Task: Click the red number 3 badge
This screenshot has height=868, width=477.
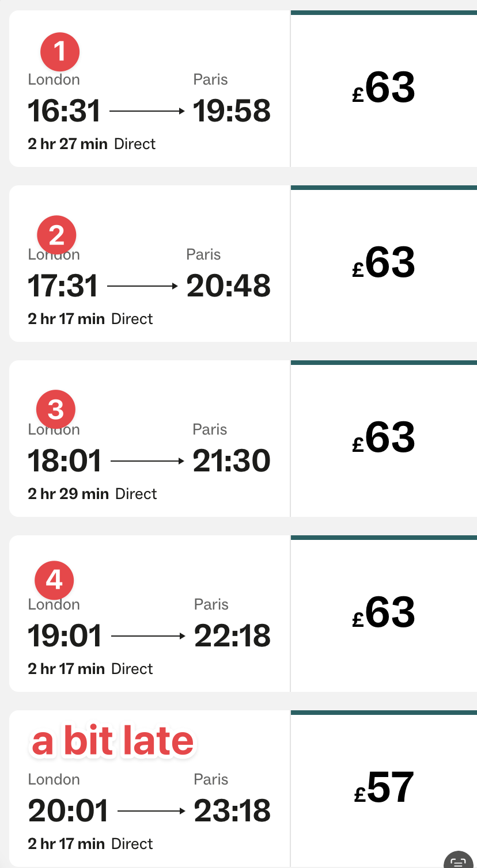Action: (56, 410)
